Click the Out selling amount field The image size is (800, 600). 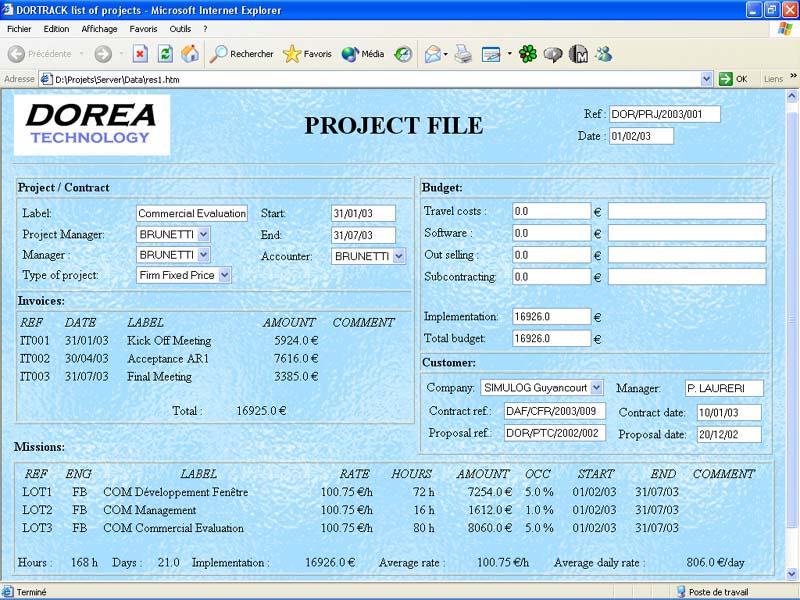point(552,255)
